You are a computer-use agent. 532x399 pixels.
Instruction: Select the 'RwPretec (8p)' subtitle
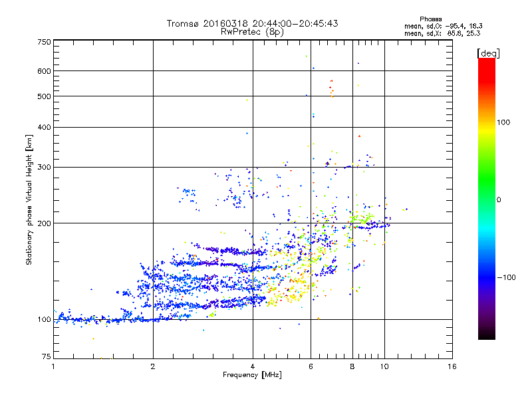tap(252, 32)
